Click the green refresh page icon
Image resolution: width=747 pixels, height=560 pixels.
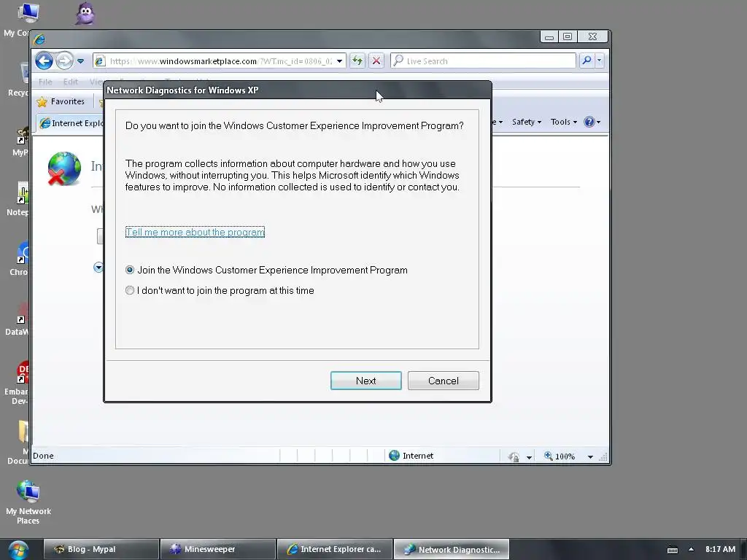pos(357,61)
